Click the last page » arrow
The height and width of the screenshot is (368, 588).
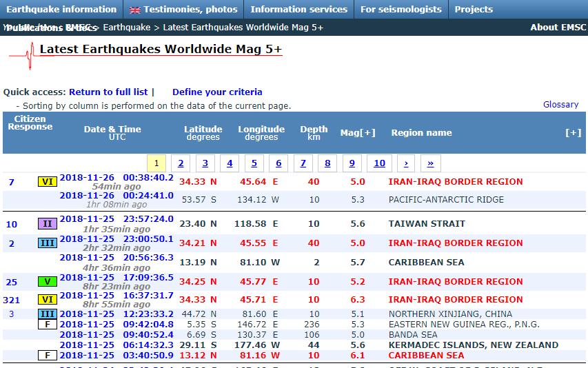[431, 163]
